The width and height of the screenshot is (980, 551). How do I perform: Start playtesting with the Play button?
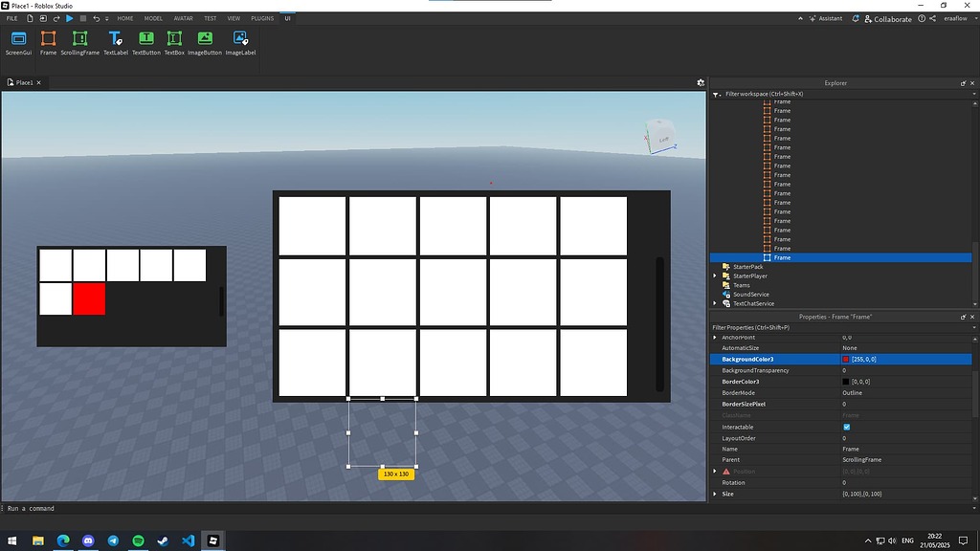click(x=70, y=17)
